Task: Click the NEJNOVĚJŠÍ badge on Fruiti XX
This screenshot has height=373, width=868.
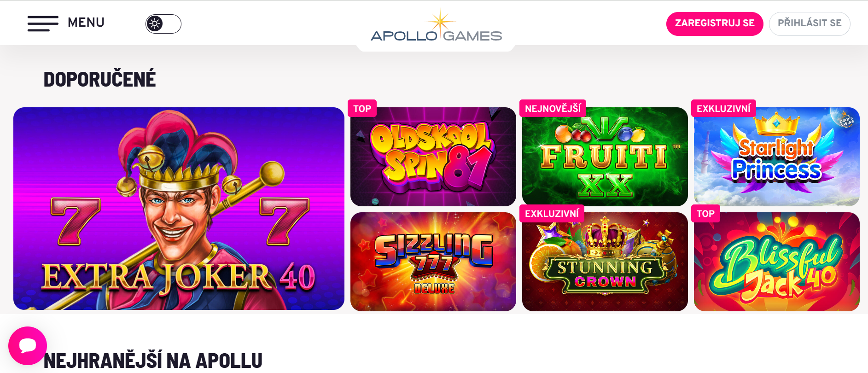Action: [x=553, y=109]
